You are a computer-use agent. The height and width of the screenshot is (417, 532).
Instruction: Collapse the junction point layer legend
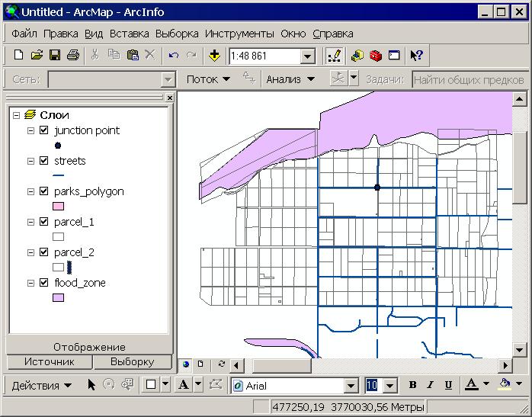(30, 130)
